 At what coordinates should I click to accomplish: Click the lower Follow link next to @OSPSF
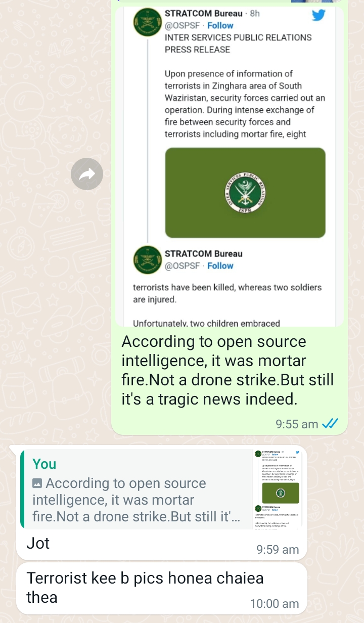[x=220, y=266]
